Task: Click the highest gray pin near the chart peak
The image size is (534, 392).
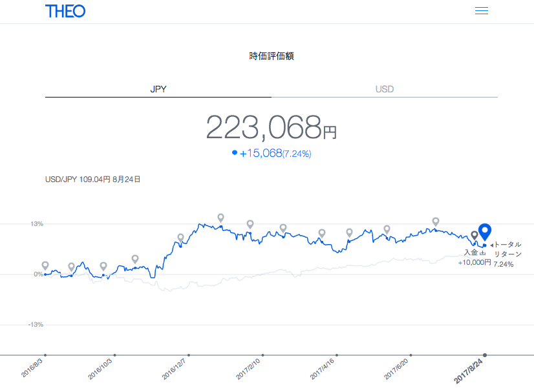Action: pos(220,218)
